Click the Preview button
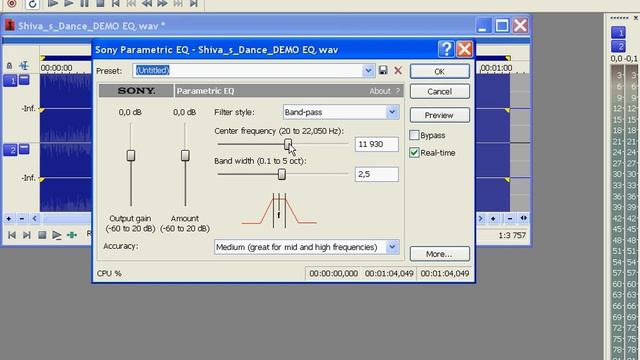The height and width of the screenshot is (360, 640). click(440, 115)
